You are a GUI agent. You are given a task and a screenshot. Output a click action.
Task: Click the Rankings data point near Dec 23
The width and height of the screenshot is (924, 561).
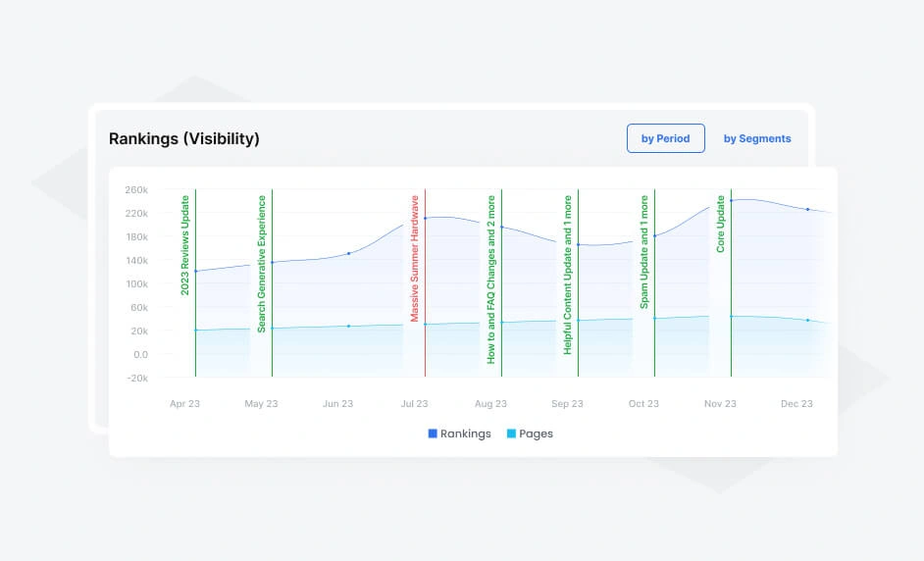(x=807, y=209)
